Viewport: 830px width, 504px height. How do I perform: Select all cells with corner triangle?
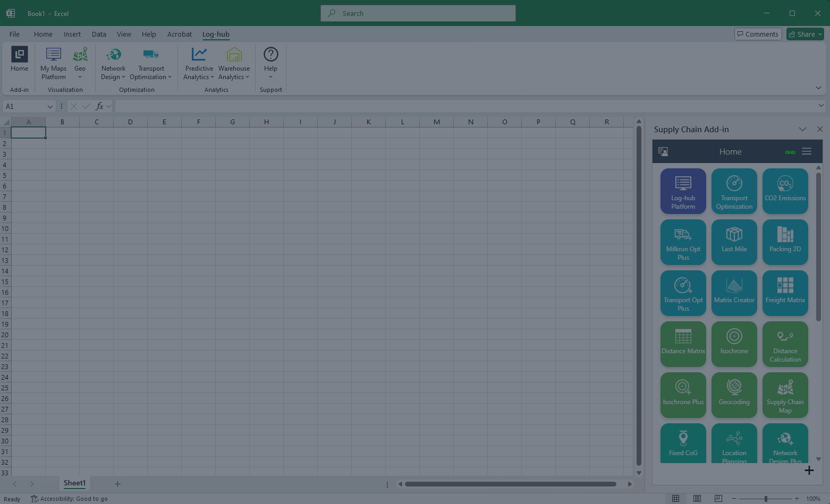coord(6,122)
